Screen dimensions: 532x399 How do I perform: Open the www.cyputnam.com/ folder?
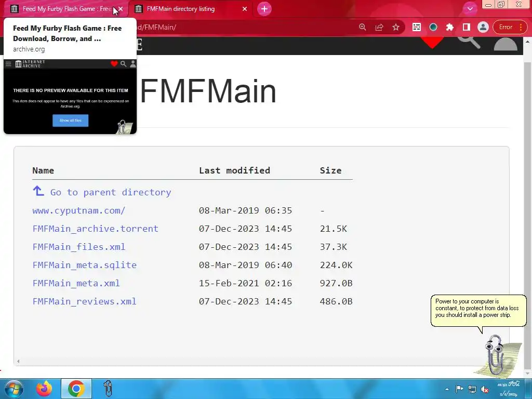pos(79,210)
